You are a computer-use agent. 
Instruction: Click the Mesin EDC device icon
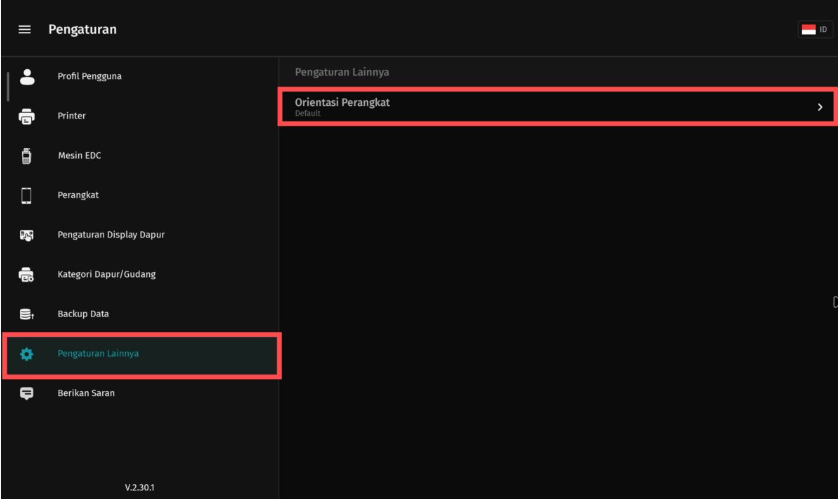(x=27, y=155)
